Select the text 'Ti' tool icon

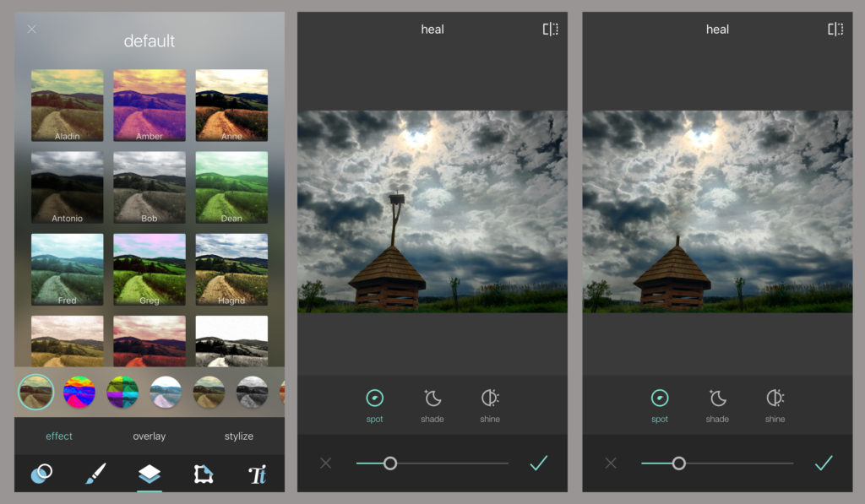click(x=258, y=474)
